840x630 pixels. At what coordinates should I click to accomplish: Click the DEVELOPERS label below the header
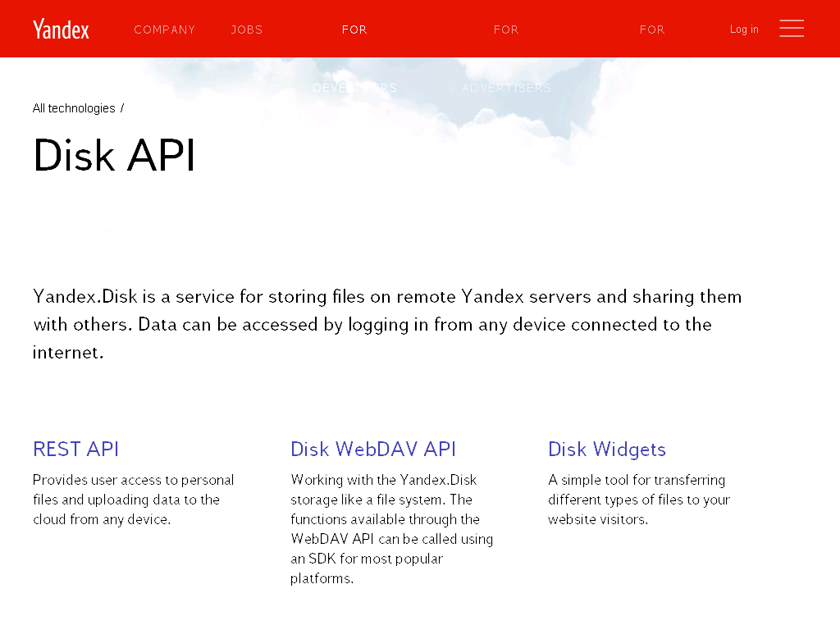click(354, 88)
